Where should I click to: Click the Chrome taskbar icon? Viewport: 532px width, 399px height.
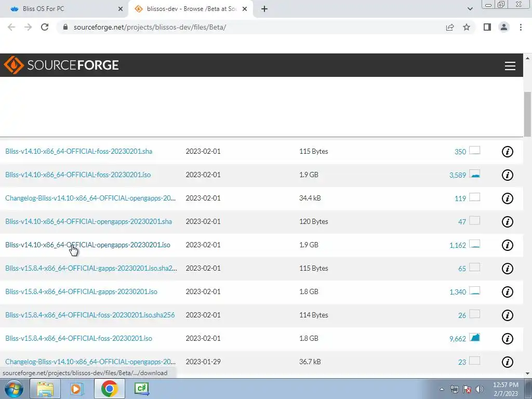point(109,389)
